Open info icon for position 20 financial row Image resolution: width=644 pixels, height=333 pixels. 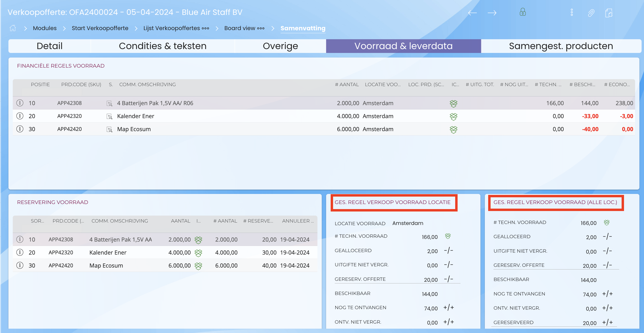[20, 116]
